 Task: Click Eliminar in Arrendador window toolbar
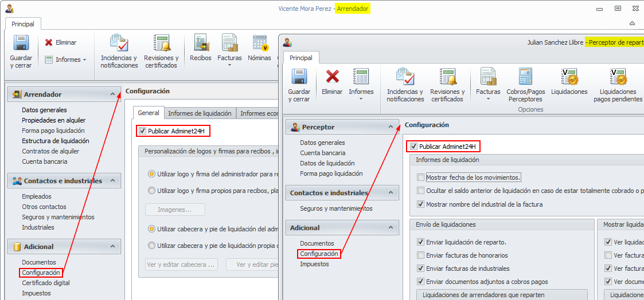(x=60, y=42)
